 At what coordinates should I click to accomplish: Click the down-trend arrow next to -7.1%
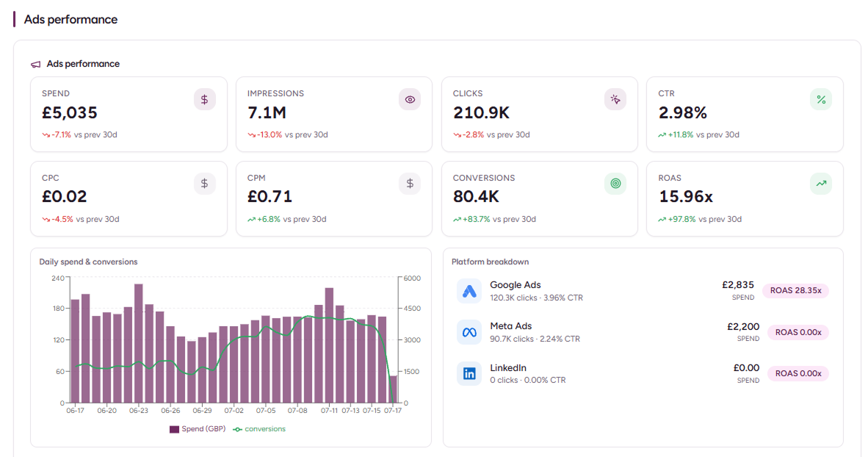tap(46, 134)
